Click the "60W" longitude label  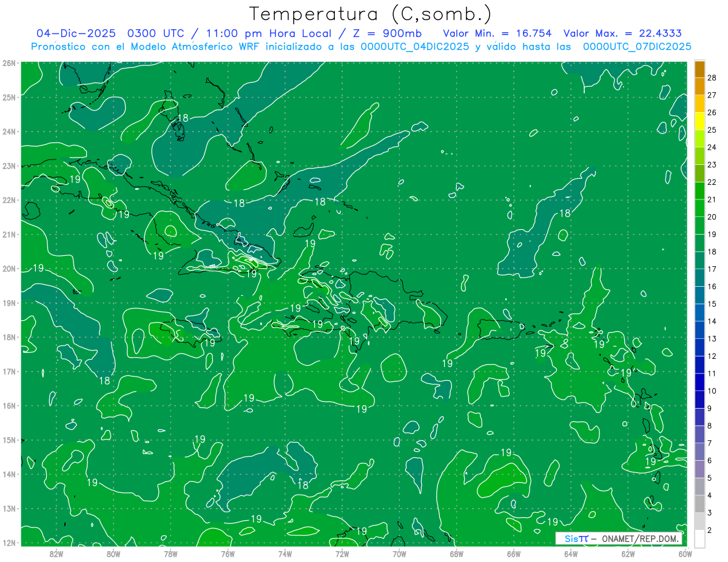(x=685, y=554)
